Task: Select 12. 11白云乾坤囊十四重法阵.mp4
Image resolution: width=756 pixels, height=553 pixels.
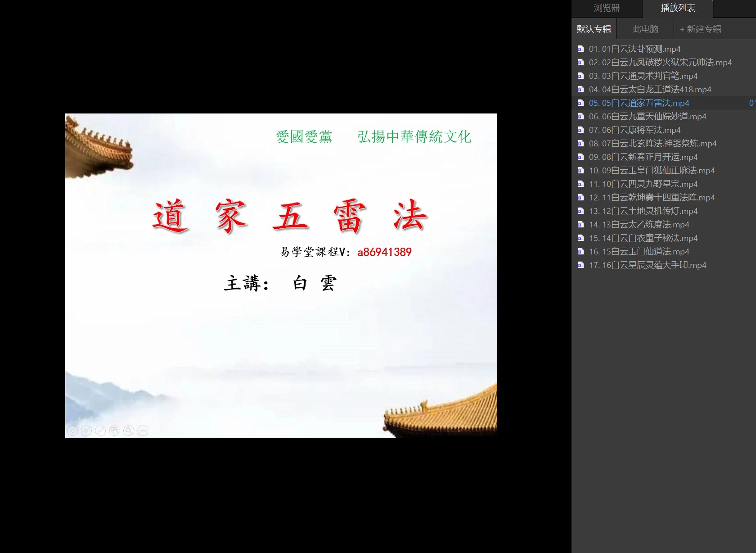Action: point(652,198)
